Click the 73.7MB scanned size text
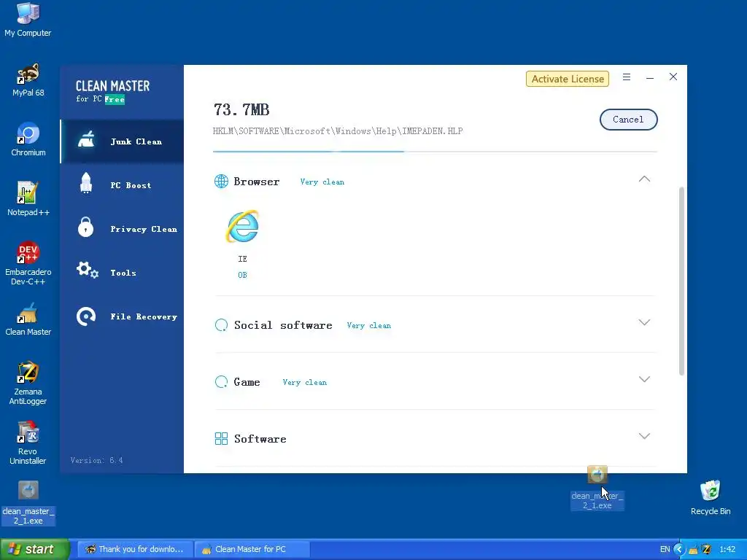747x560 pixels. 241,110
